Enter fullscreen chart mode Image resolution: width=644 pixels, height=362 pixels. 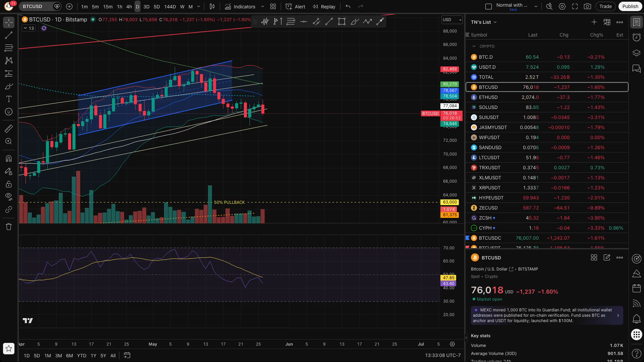click(575, 6)
